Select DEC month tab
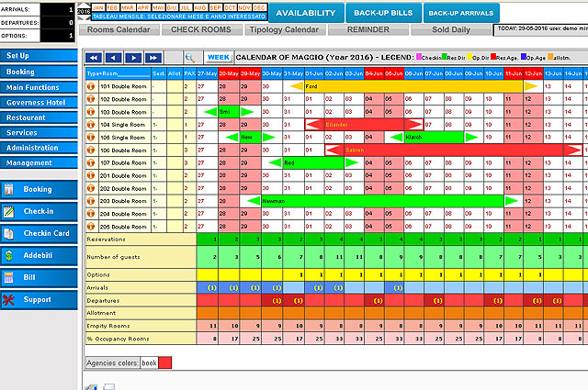The image size is (588, 390). click(259, 7)
